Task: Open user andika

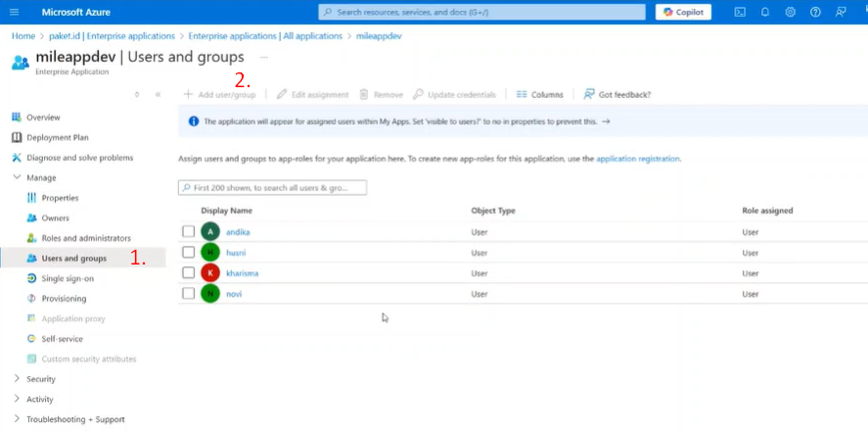Action: 238,232
